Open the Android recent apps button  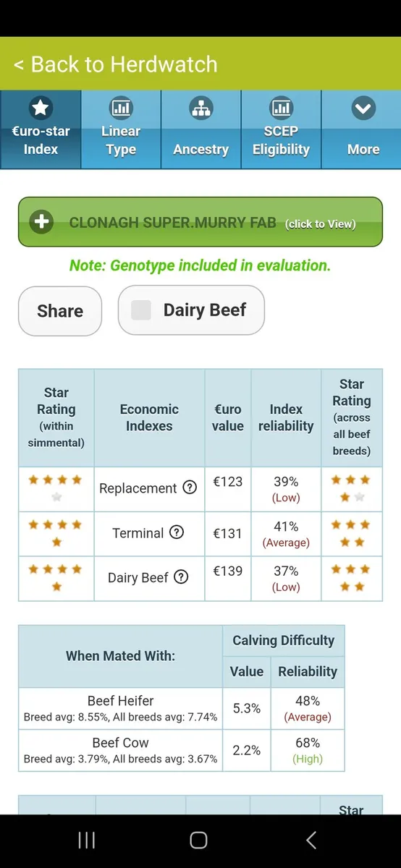(86, 840)
